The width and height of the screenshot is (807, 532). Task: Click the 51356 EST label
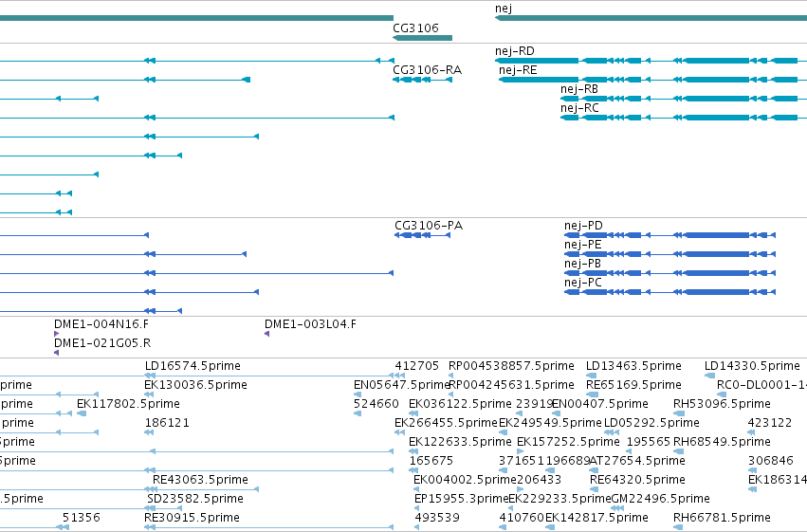[x=82, y=518]
